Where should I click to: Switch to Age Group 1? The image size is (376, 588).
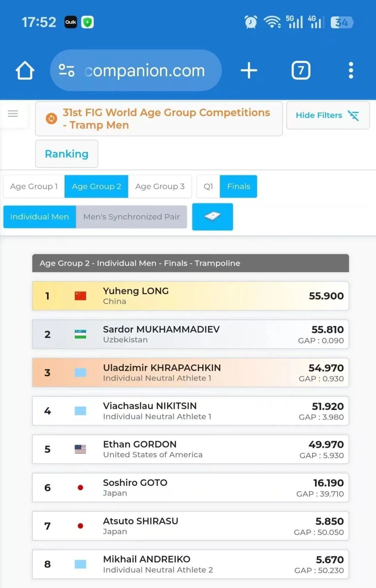click(34, 186)
